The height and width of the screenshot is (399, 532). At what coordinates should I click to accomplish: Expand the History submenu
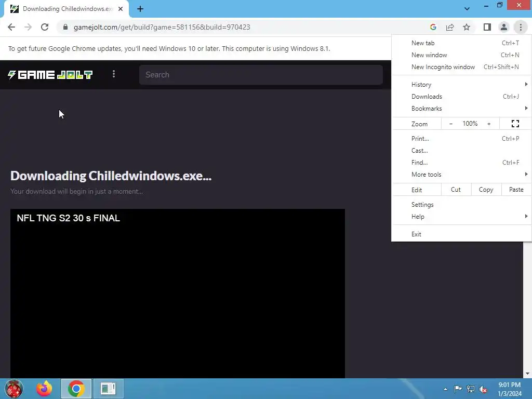[x=461, y=85]
